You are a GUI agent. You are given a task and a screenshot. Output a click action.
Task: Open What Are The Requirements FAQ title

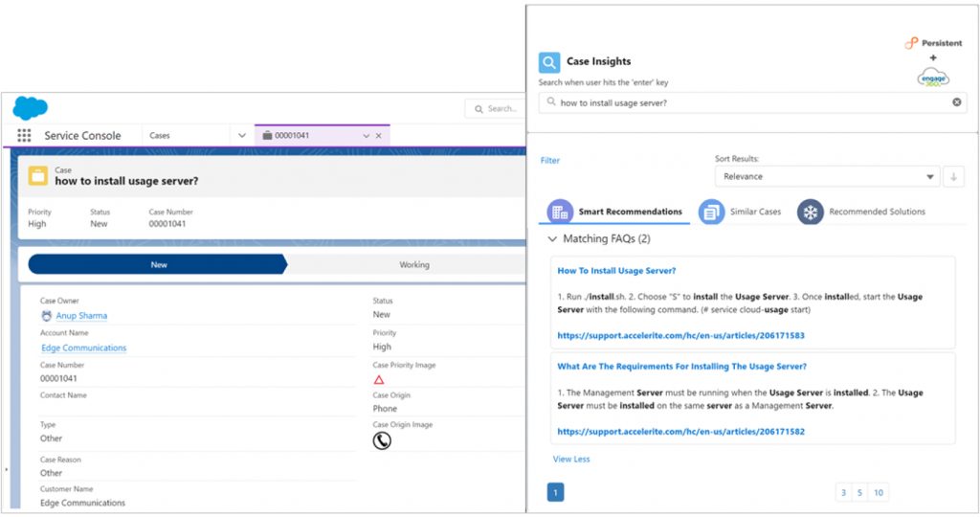[x=681, y=367]
